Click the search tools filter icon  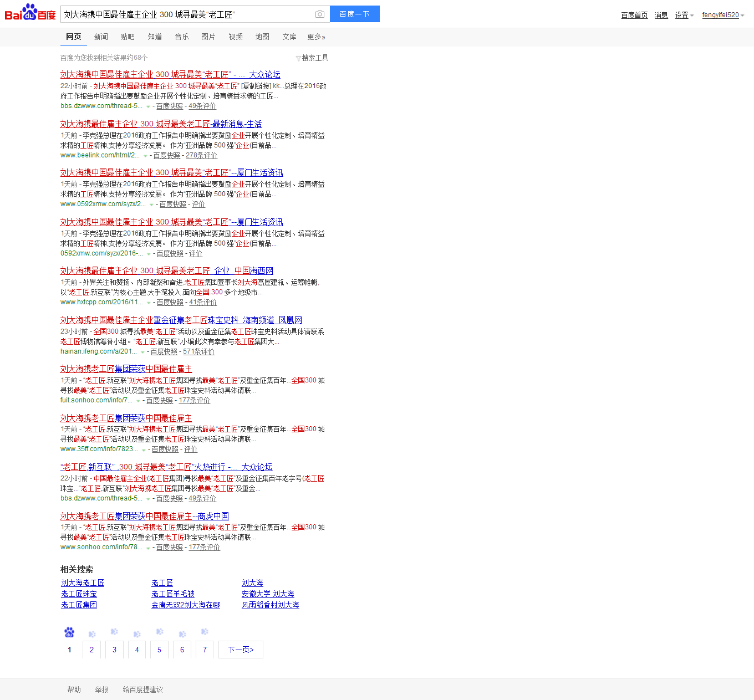298,58
